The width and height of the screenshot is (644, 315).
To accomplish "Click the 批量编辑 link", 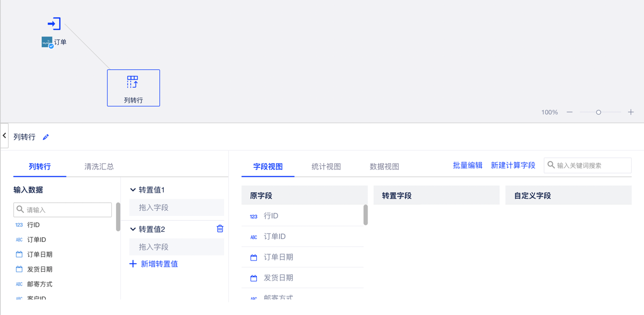I will click(468, 166).
